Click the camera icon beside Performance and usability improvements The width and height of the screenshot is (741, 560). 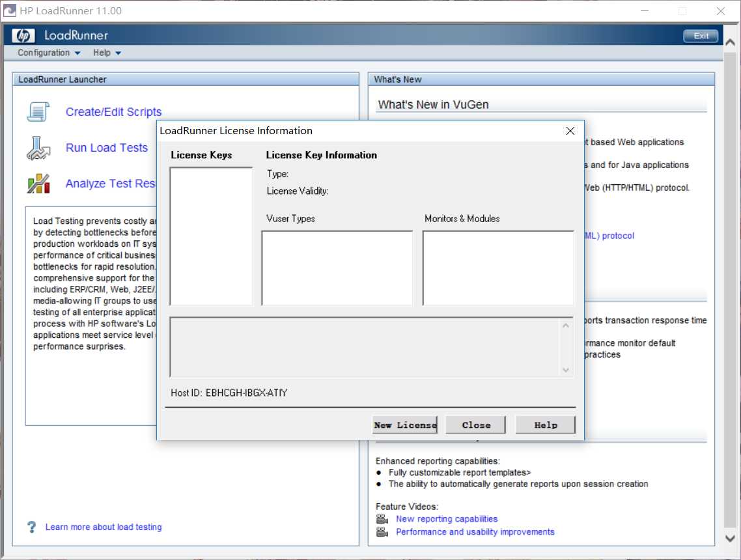click(382, 532)
